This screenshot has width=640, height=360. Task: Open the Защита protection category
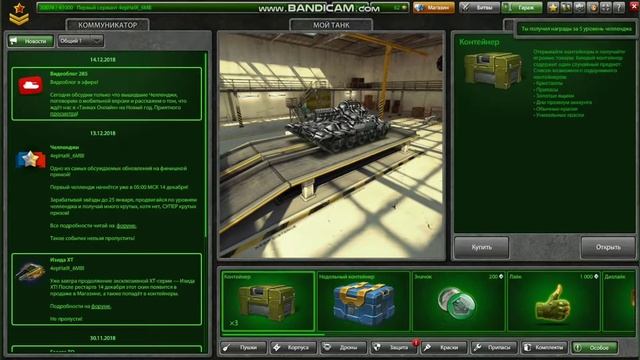click(394, 348)
